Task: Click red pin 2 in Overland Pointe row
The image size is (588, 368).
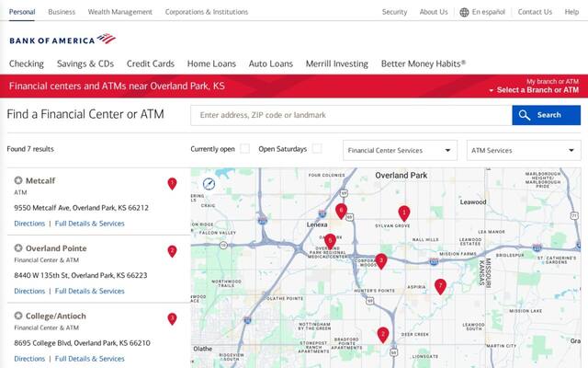Action: tap(172, 251)
